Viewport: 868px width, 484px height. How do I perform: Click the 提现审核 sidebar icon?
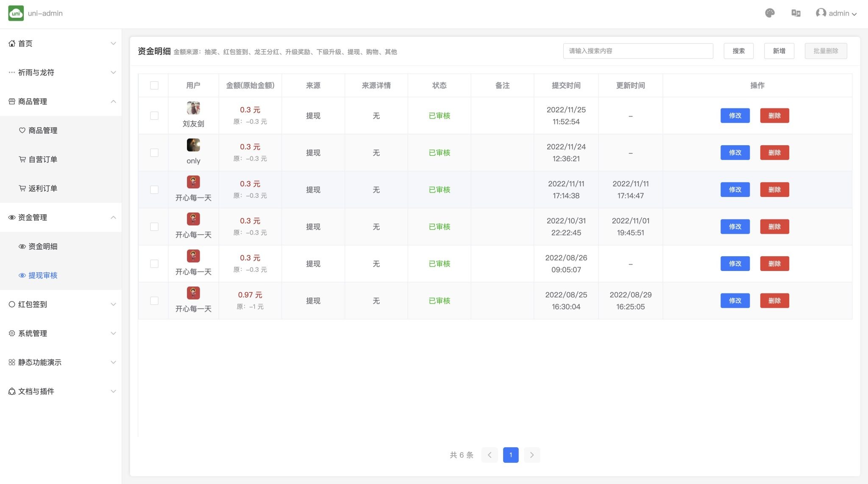coord(22,274)
